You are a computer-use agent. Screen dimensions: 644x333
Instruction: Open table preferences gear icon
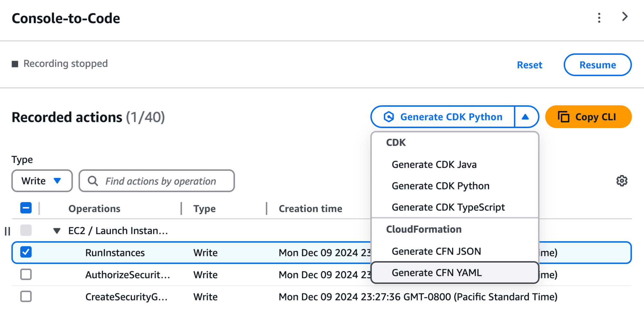622,181
